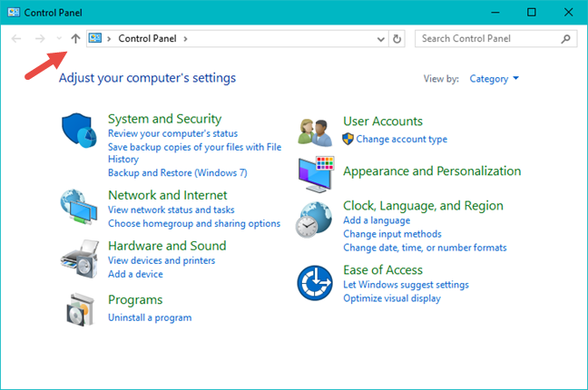Open the Clock, Language, and Region icon
Viewport: 588px width, 390px height.
(x=317, y=219)
